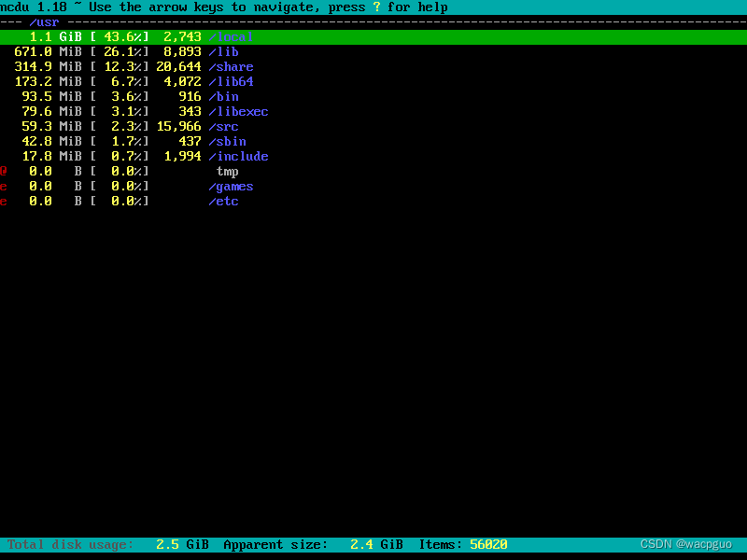This screenshot has height=560, width=747.
Task: Click the e empty flag beside /games
Action: point(3,186)
